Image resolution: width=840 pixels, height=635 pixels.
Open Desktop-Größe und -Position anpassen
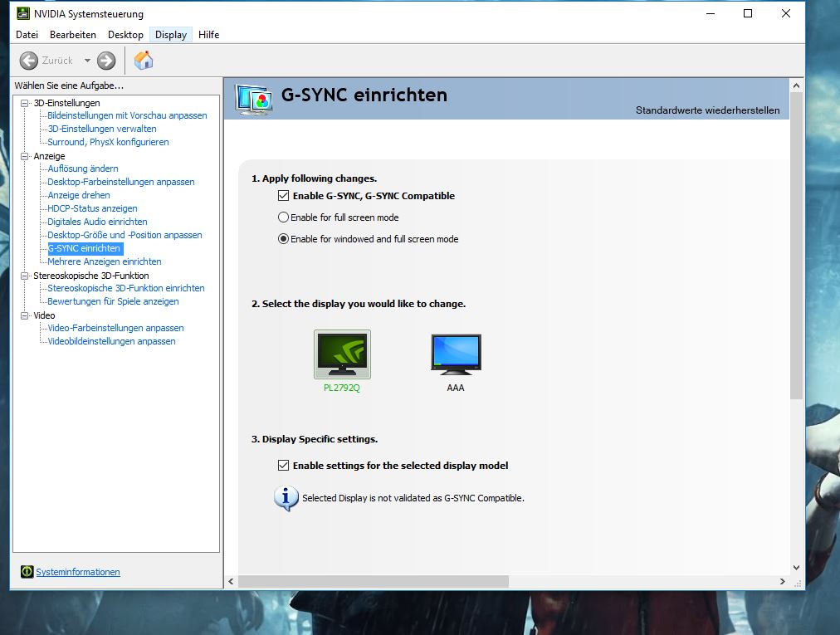pos(125,235)
